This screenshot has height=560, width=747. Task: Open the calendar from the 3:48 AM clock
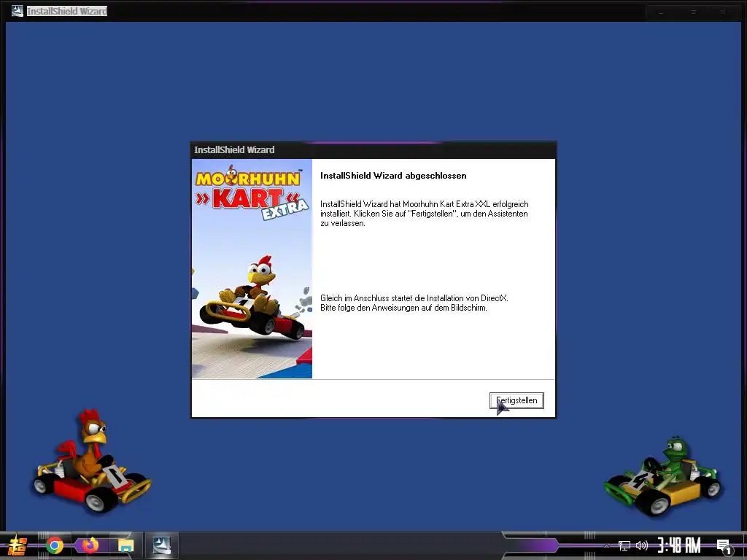click(x=679, y=545)
